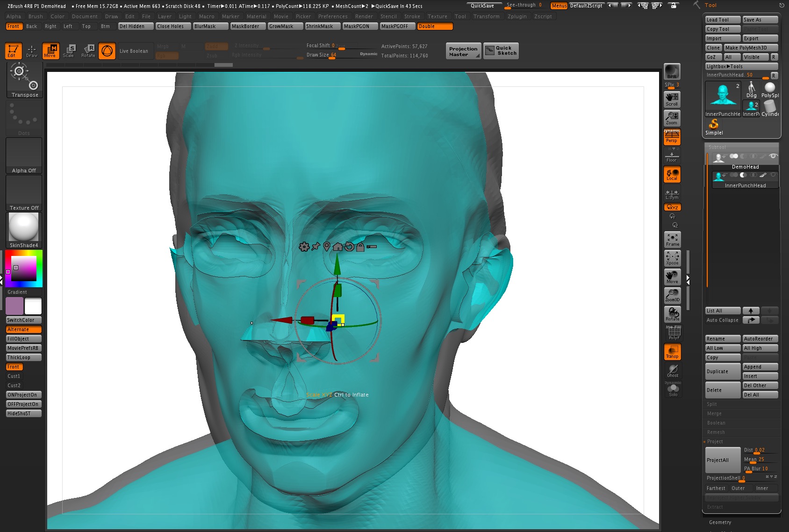Viewport: 789px width, 532px height.
Task: Open the SimpleBrush tool icon
Action: [714, 127]
